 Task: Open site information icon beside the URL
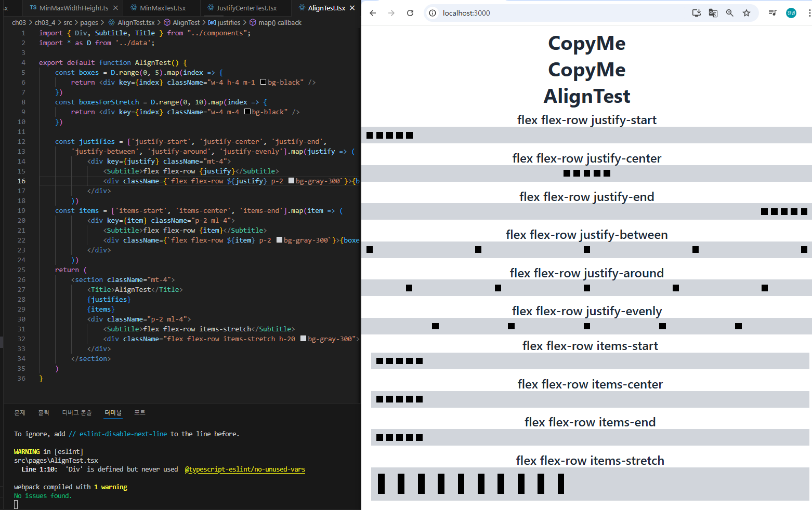tap(432, 13)
